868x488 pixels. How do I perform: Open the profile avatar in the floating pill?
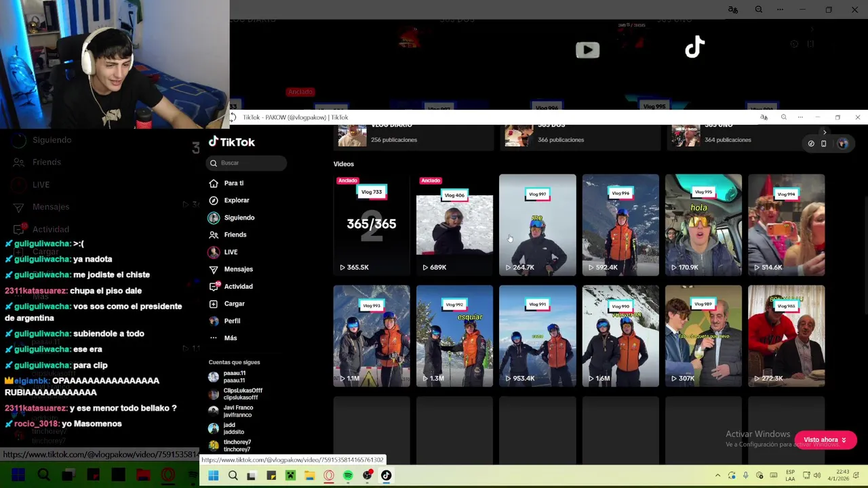click(x=842, y=144)
